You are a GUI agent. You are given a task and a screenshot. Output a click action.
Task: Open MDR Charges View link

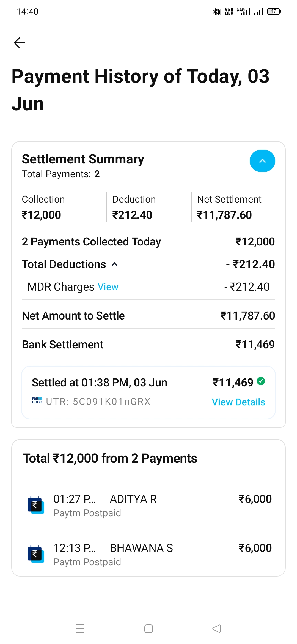108,287
